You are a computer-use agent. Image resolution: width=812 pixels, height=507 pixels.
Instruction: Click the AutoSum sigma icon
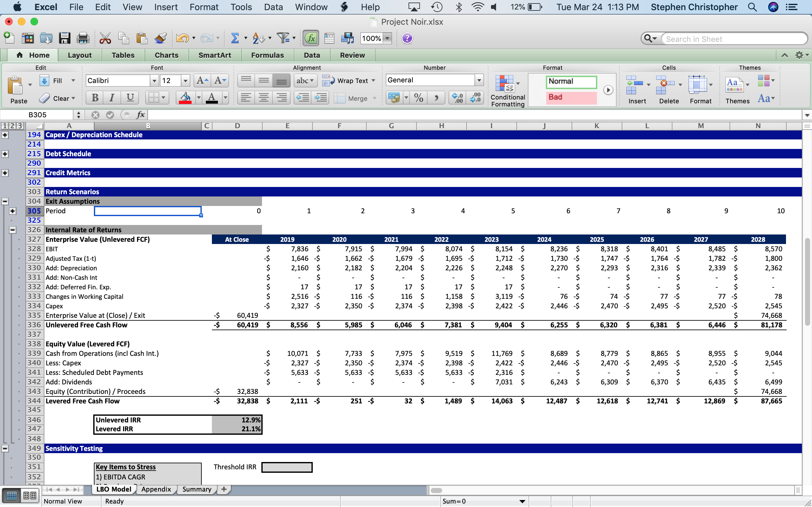click(x=235, y=38)
